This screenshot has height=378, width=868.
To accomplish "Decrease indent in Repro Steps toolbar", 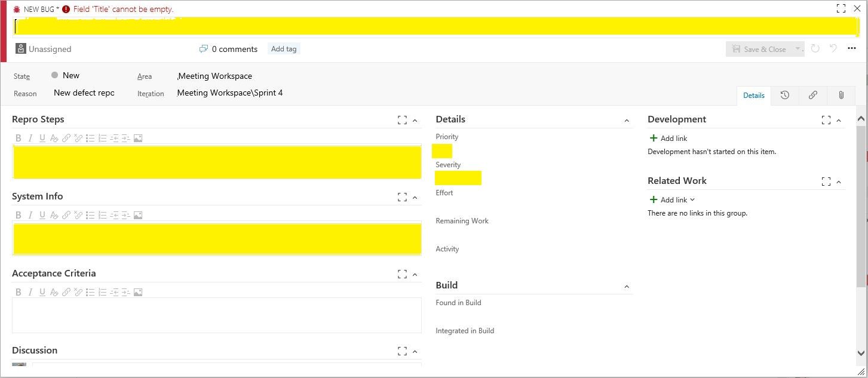I will pyautogui.click(x=114, y=138).
